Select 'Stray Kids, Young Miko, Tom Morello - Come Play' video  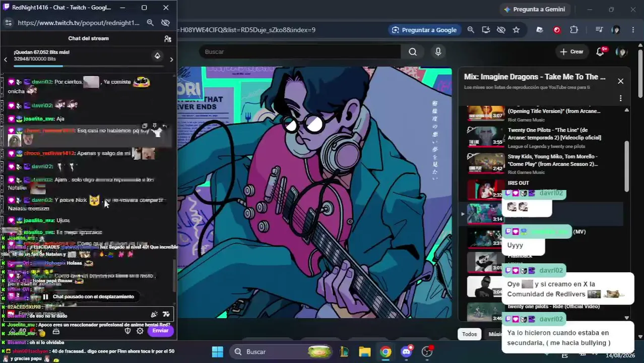[x=541, y=164]
